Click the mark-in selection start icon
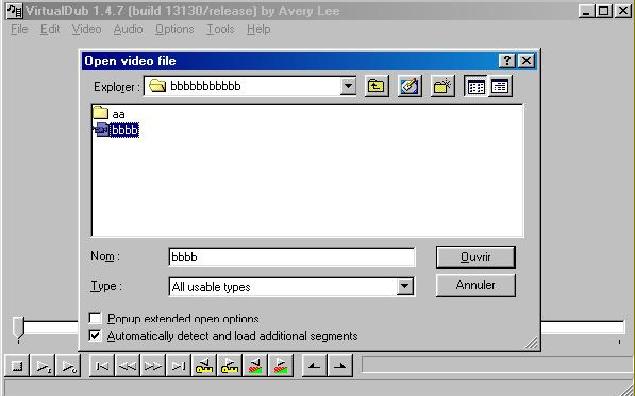This screenshot has height=396, width=635. 314,366
